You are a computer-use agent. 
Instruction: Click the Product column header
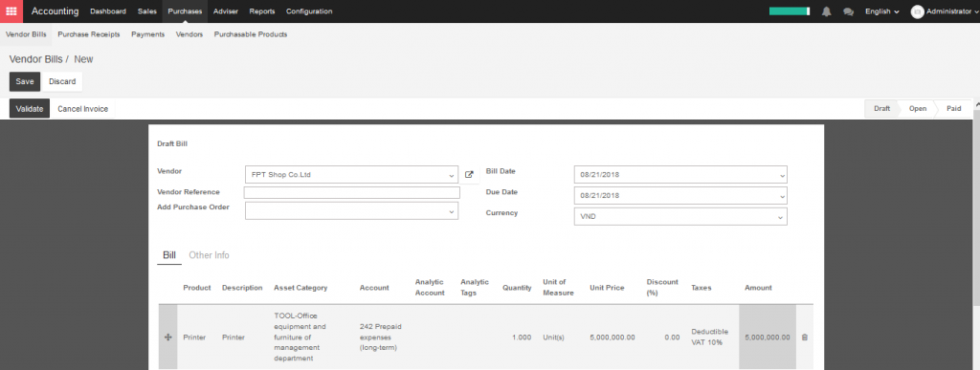(197, 288)
